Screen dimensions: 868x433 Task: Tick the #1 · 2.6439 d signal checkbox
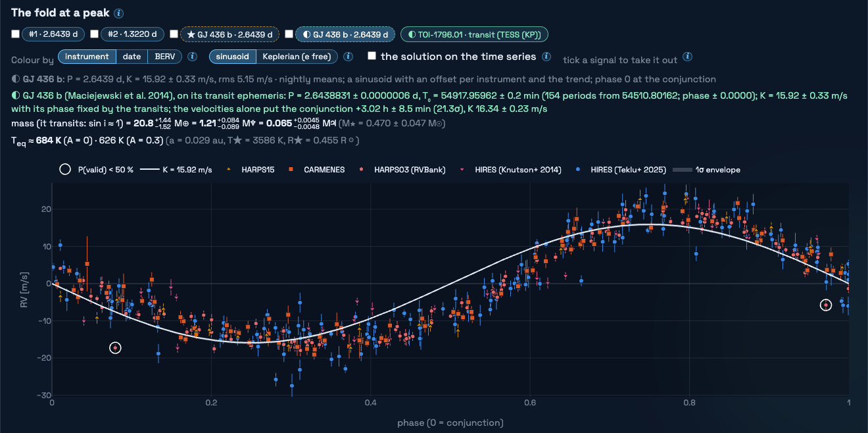tap(16, 34)
